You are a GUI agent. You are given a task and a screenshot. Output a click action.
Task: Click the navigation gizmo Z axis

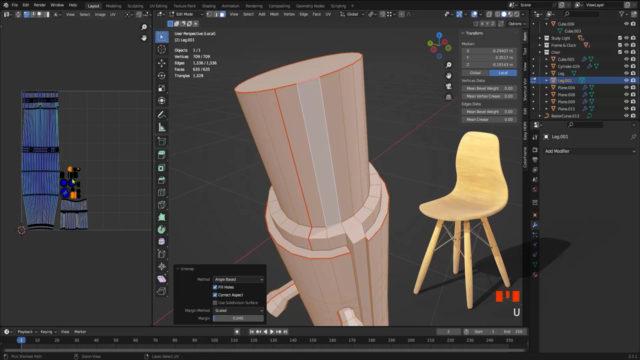click(x=439, y=35)
